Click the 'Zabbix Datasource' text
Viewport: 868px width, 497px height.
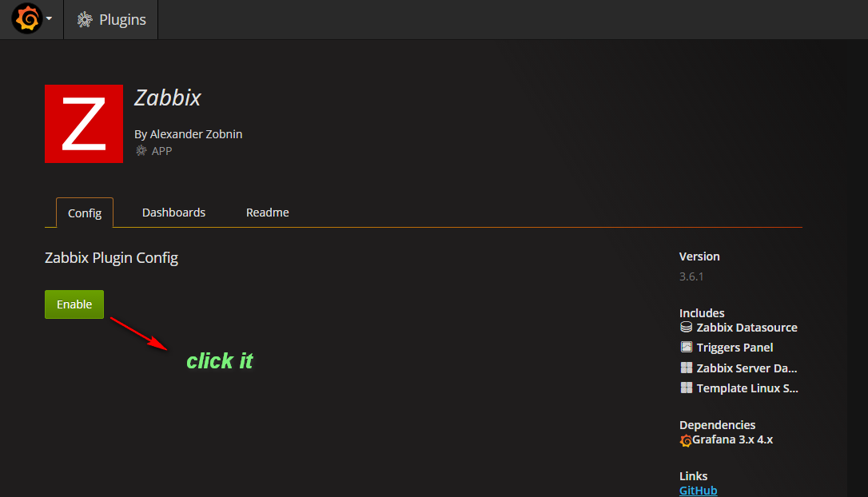[x=747, y=328]
